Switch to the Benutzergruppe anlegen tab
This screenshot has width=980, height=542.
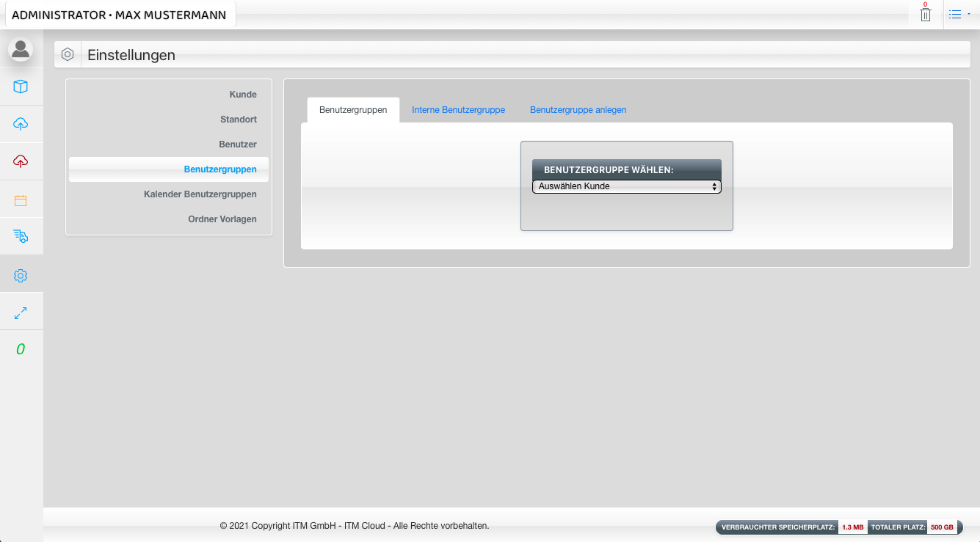(x=578, y=110)
